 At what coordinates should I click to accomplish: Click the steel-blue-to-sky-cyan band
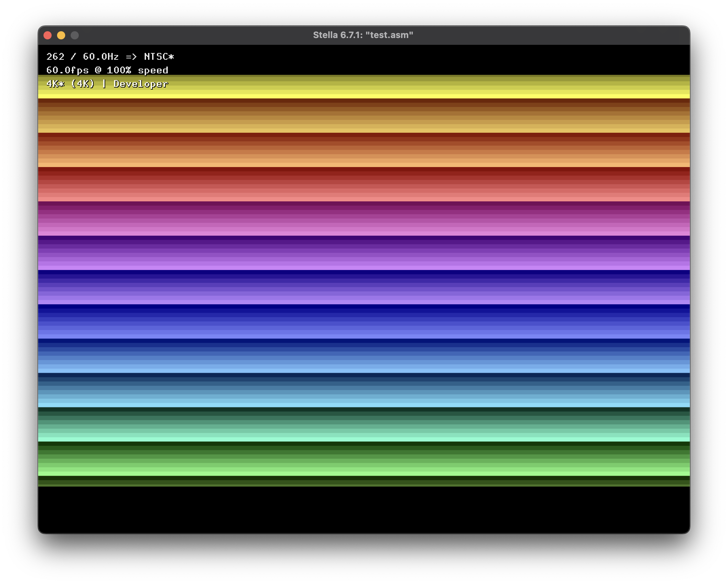[364, 390]
